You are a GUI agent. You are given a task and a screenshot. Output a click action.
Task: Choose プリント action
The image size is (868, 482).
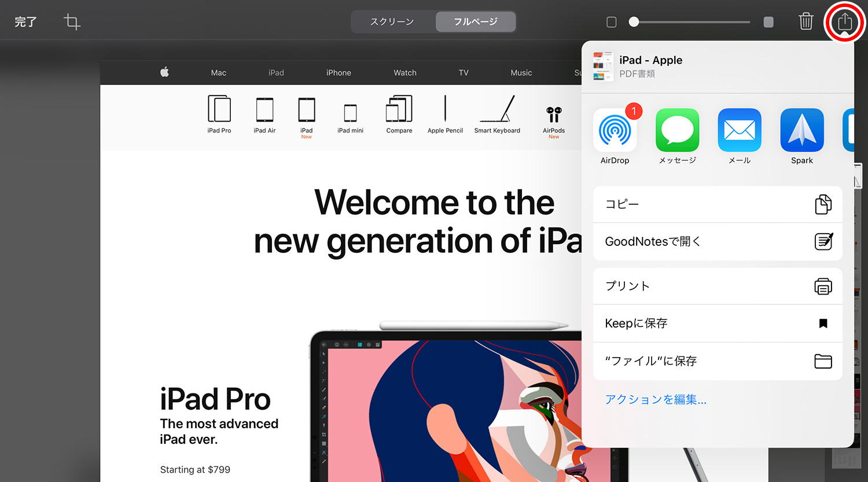point(718,286)
